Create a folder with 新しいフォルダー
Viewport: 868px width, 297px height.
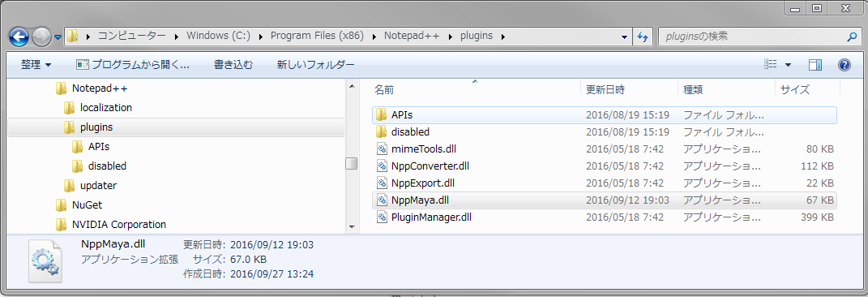coord(315,65)
